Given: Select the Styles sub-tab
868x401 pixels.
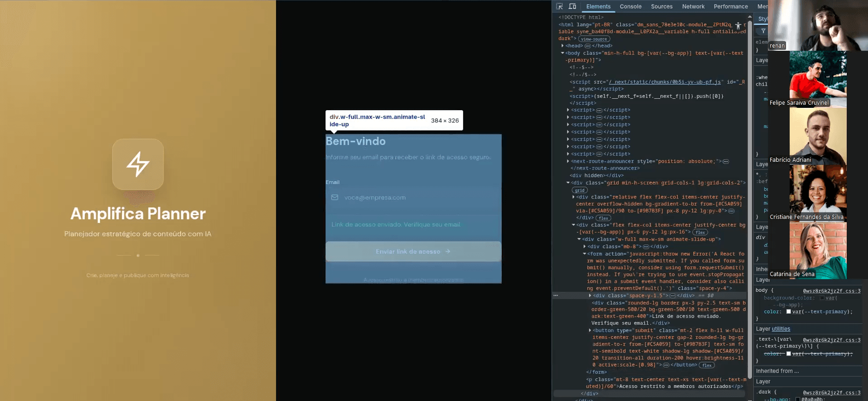Looking at the screenshot, I should (x=762, y=19).
